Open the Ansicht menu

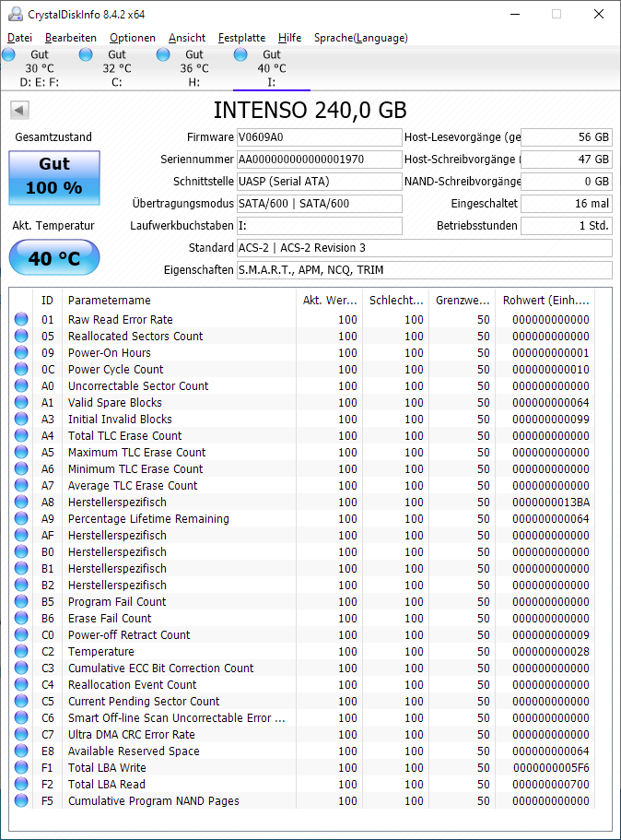187,38
